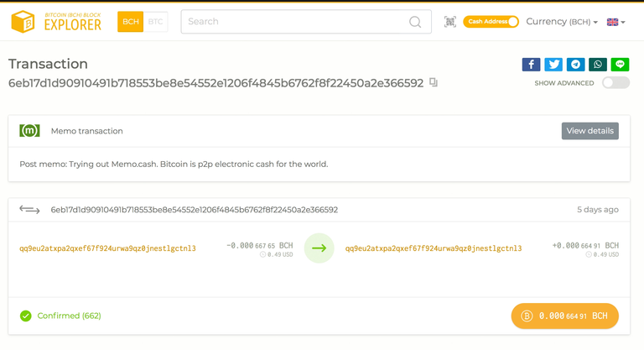The width and height of the screenshot is (644, 350).
Task: Switch to the BCH tab
Action: click(x=130, y=22)
